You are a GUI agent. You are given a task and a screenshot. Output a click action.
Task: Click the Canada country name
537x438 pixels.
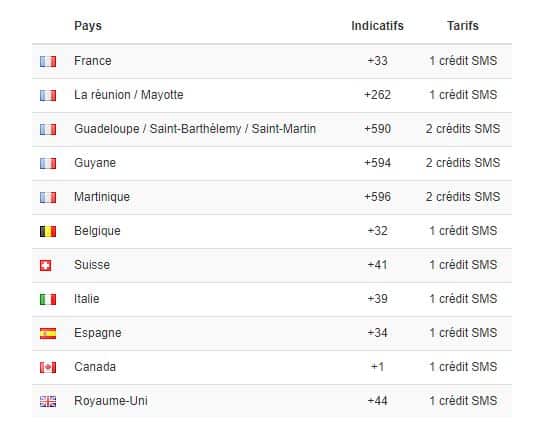pyautogui.click(x=95, y=367)
